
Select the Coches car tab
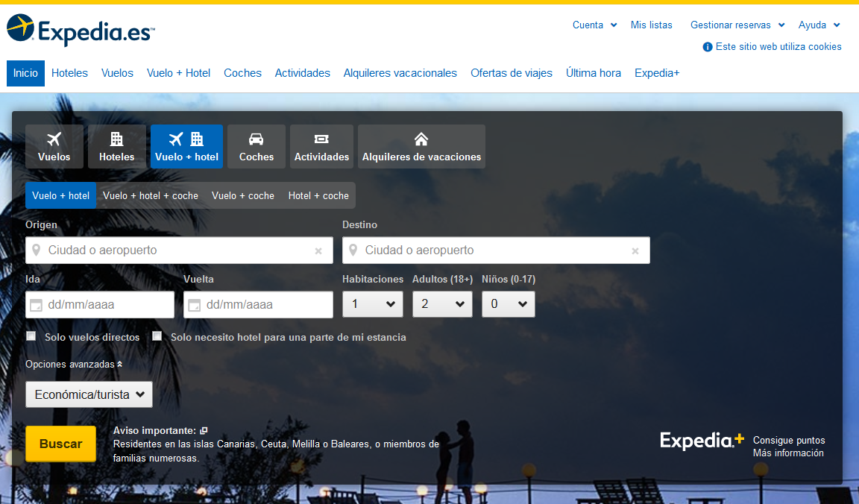coord(257,146)
